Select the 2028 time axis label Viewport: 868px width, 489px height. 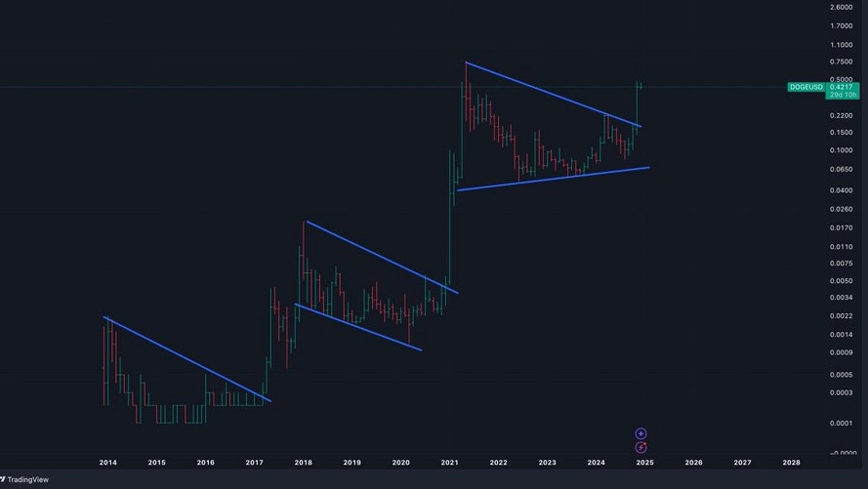pyautogui.click(x=791, y=463)
